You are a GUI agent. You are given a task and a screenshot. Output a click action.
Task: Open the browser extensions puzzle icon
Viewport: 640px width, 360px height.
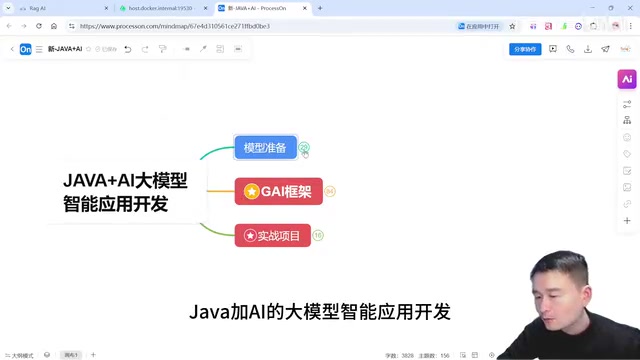click(593, 26)
